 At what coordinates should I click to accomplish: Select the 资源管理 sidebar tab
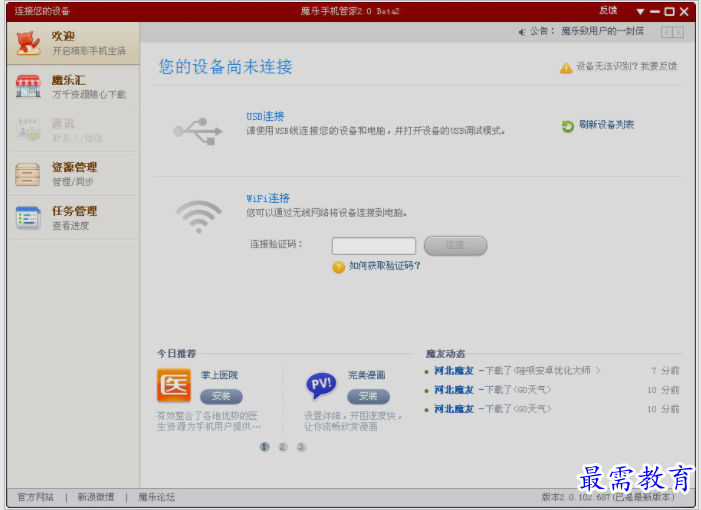pos(73,174)
